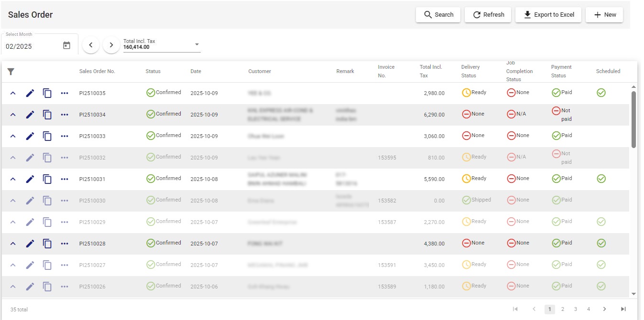
Task: Open the table filter funnel icon
Action: 11,72
